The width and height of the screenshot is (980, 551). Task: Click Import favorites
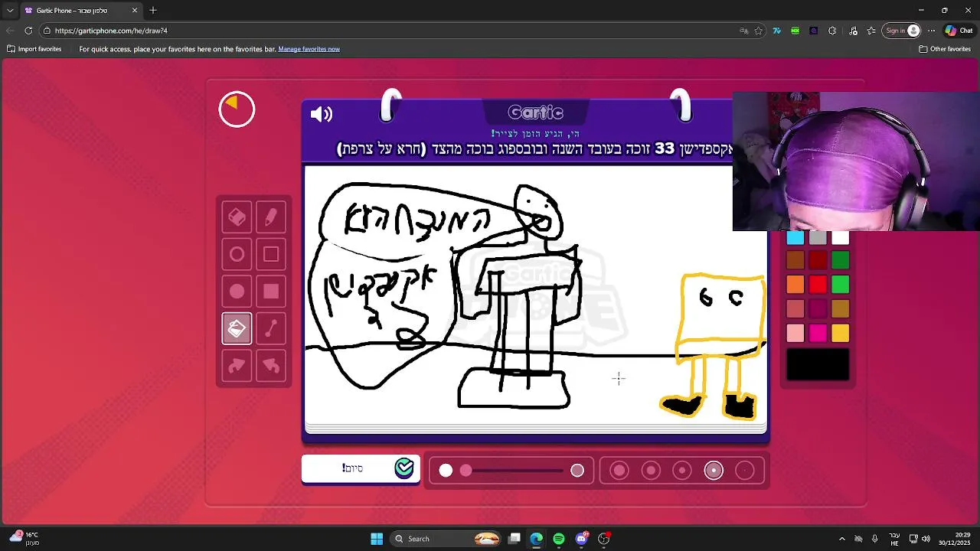pyautogui.click(x=34, y=49)
